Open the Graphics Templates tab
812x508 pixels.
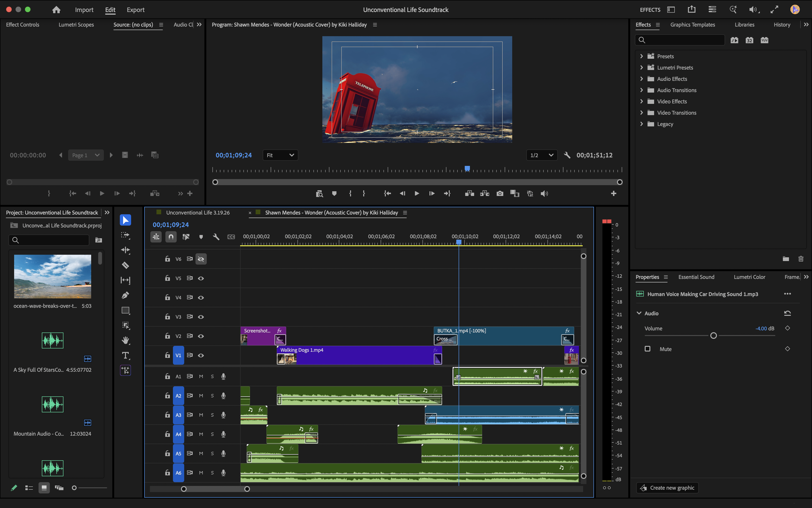click(x=692, y=24)
